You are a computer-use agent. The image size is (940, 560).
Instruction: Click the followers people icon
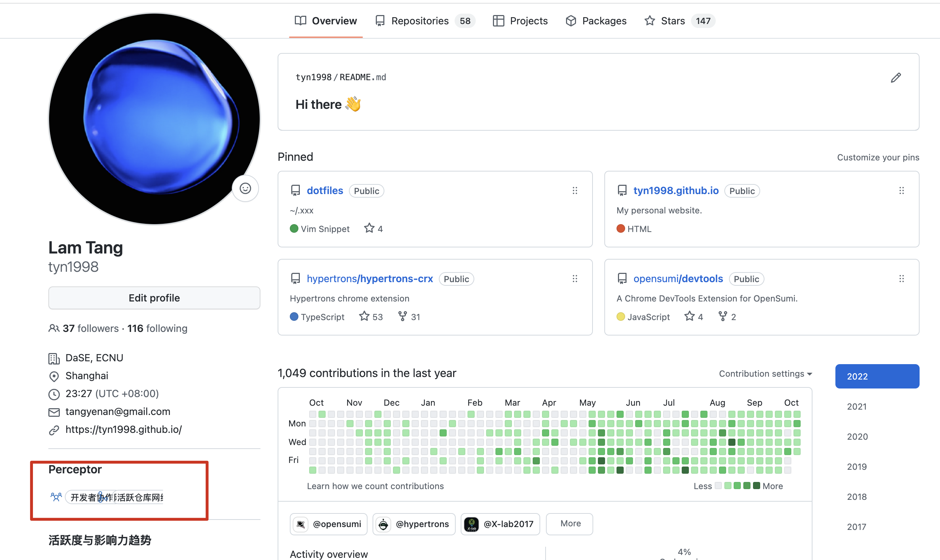click(54, 328)
